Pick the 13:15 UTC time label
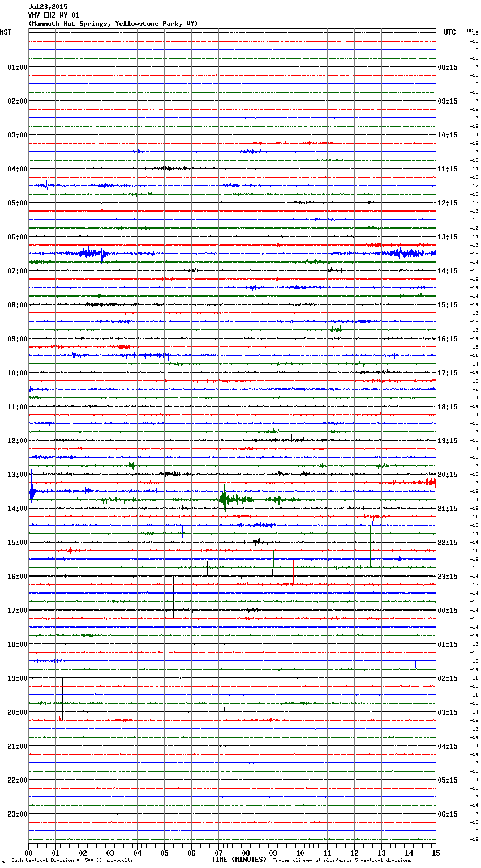This screenshot has width=481, height=868. click(x=448, y=237)
